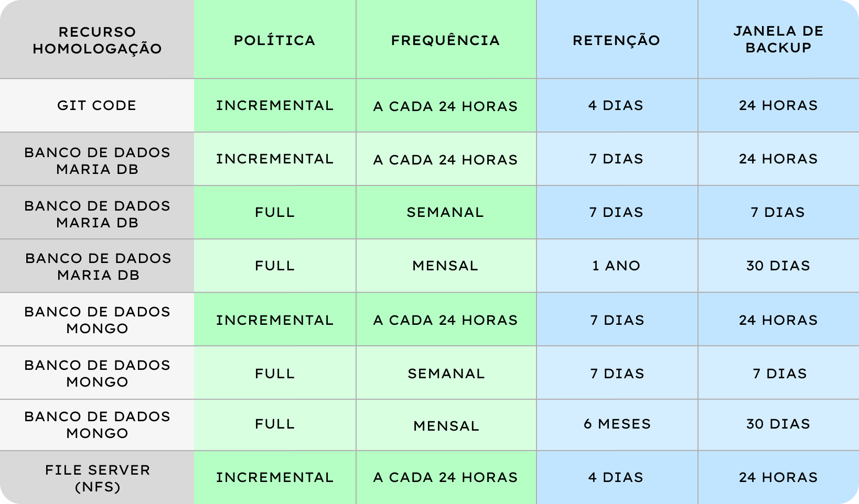Select the Política column header

(275, 40)
